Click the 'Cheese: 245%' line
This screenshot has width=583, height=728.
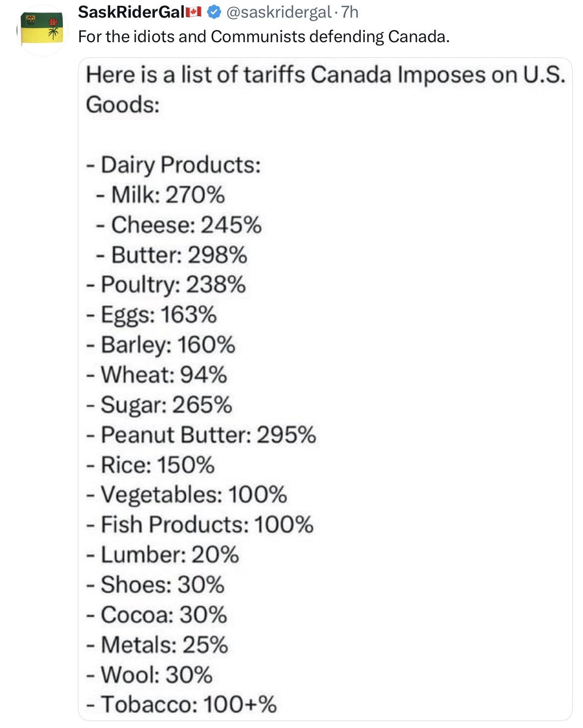point(179,225)
